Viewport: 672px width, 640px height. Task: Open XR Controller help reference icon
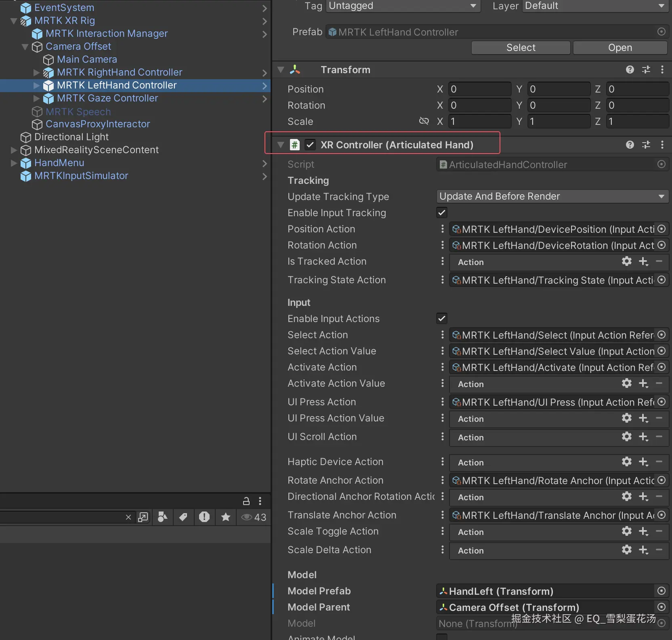630,145
